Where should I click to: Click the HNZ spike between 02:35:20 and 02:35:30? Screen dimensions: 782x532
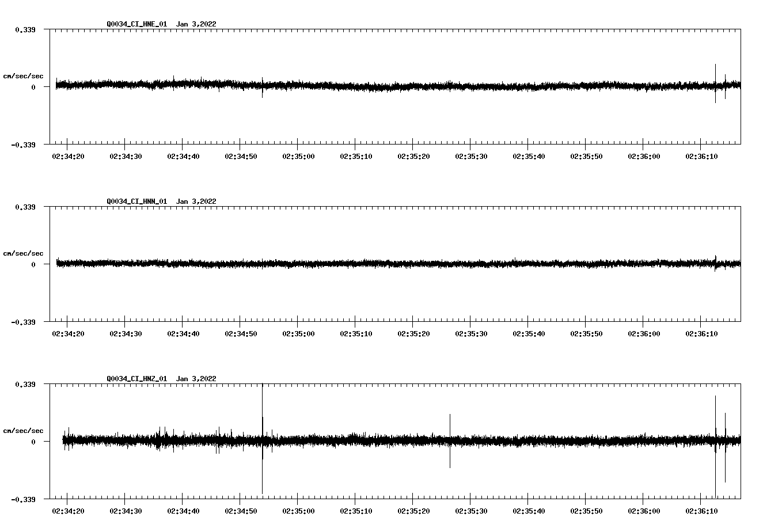point(450,440)
